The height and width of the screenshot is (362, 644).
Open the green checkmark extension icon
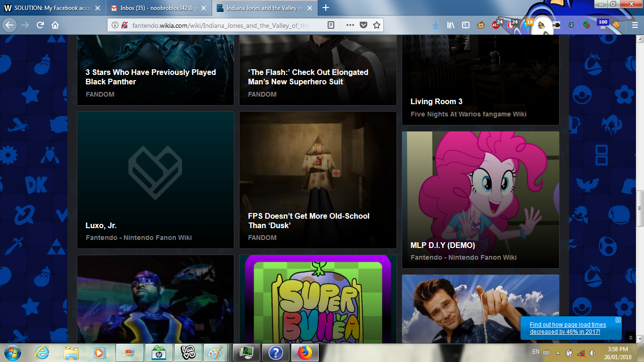pyautogui.click(x=586, y=25)
